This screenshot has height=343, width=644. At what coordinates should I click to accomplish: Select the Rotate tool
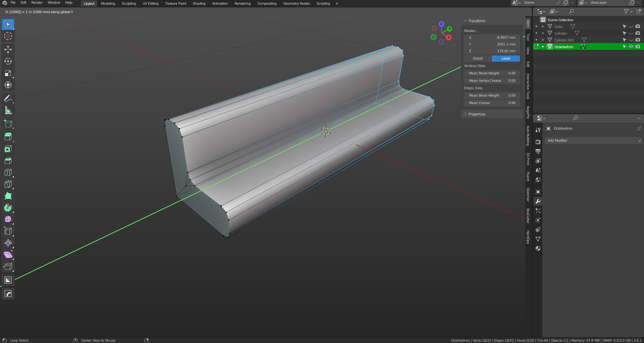coord(8,61)
